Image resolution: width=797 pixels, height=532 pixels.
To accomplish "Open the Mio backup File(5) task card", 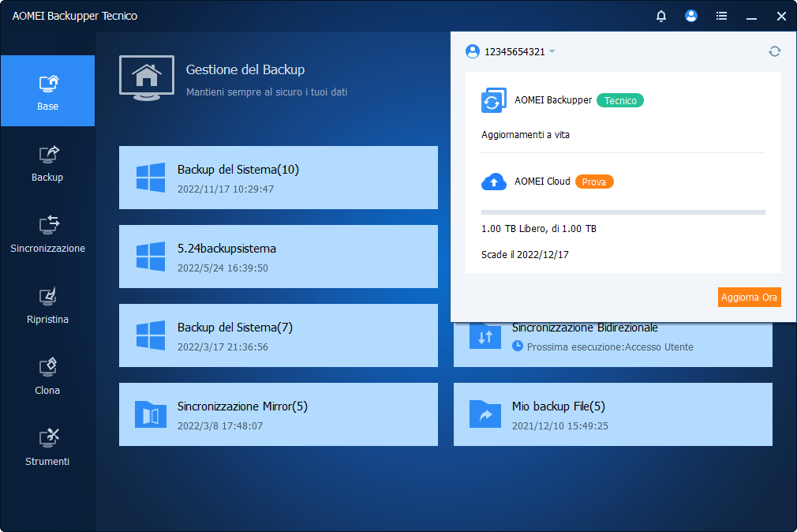I will [613, 414].
